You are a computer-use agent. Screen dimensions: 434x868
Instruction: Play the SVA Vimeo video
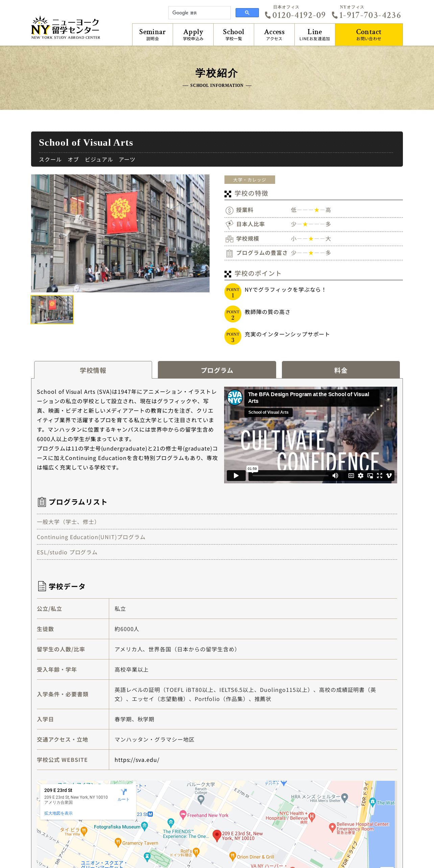coord(236,476)
